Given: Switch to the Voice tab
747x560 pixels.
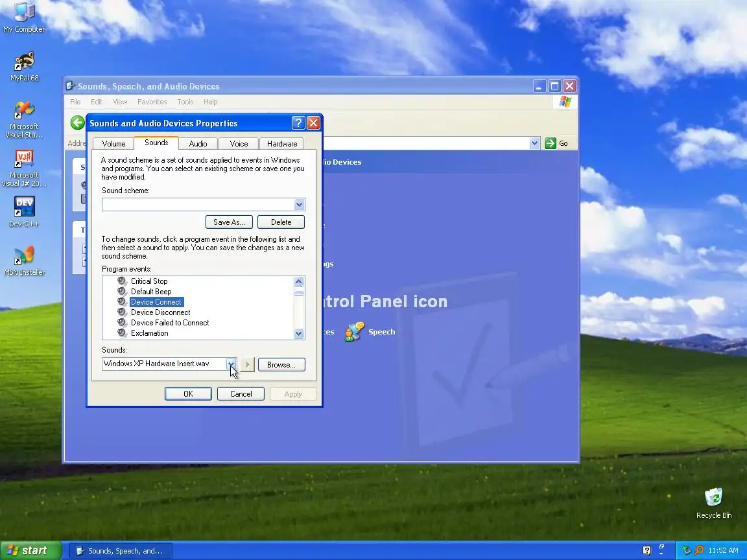Looking at the screenshot, I should 239,144.
